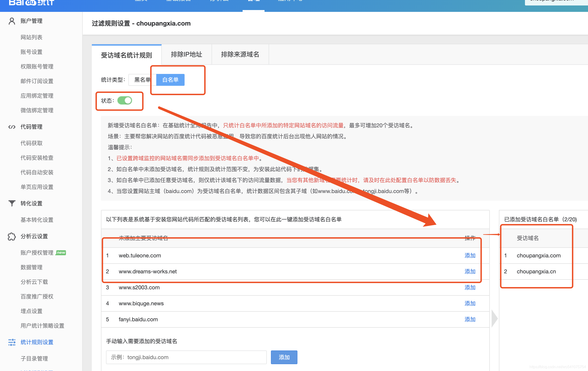
Task: Open Website List in the sidebar
Action: tap(32, 37)
